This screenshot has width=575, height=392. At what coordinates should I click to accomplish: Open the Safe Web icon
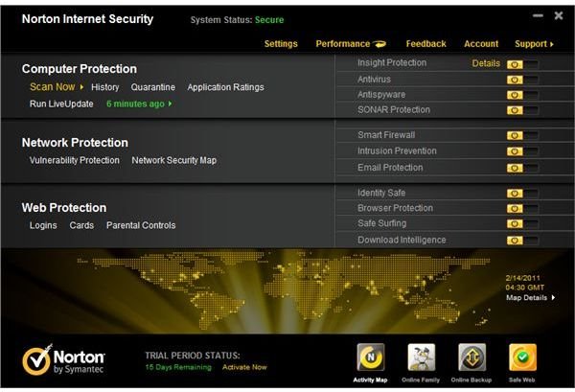[x=522, y=357]
